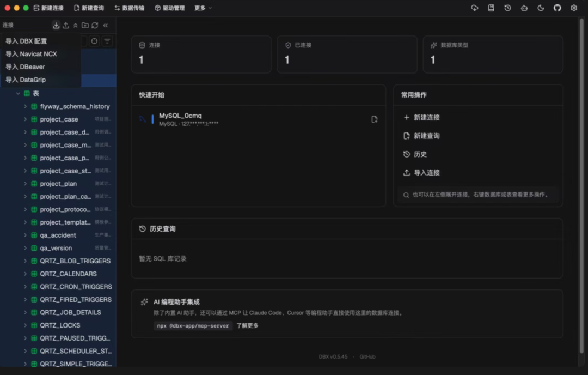Expand the qa_version table chevron
The width and height of the screenshot is (588, 375).
[x=25, y=248]
